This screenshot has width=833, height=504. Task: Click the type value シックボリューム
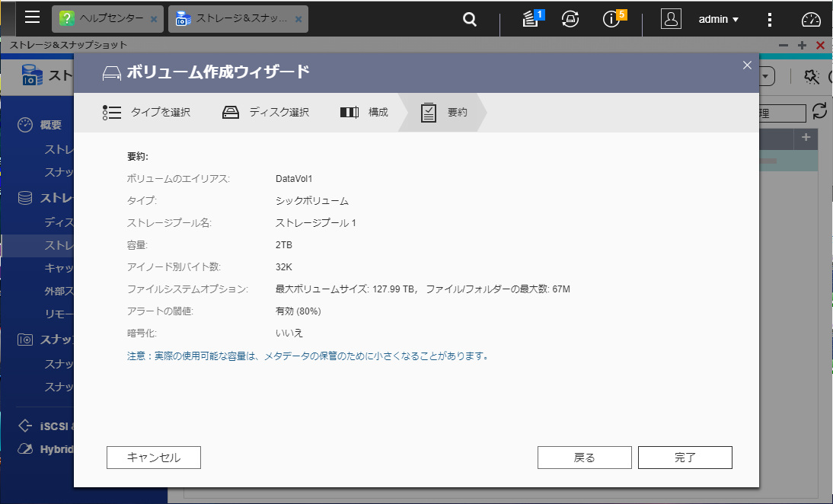[x=312, y=201]
